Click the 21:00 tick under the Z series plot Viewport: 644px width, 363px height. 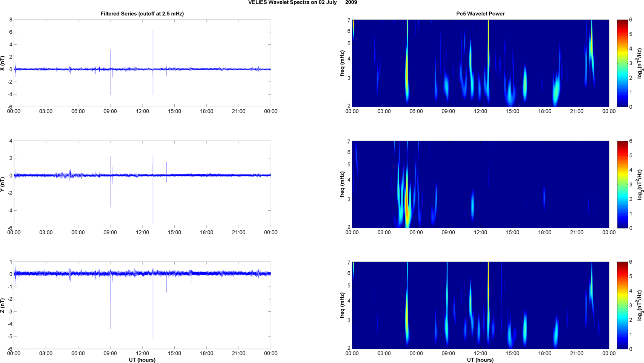239,353
